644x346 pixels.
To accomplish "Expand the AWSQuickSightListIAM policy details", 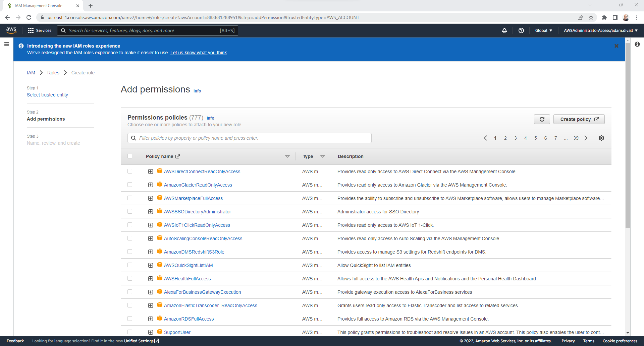I will (x=151, y=265).
